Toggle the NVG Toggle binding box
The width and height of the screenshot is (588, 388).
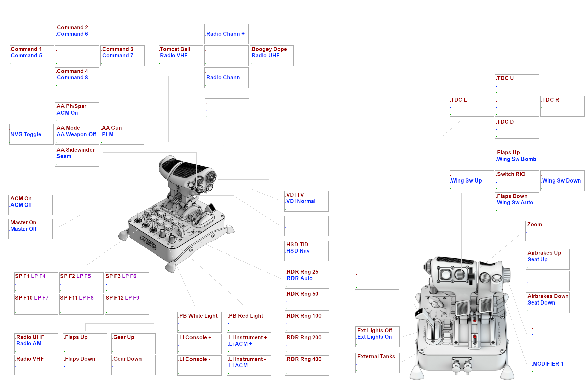pos(31,134)
